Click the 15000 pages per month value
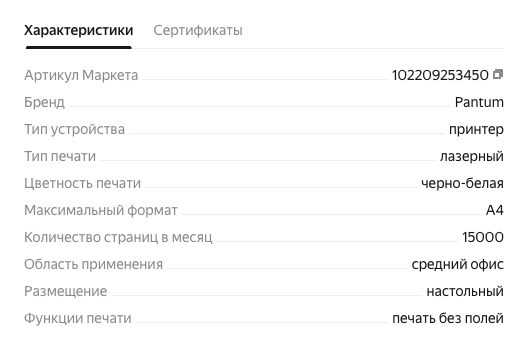 (x=483, y=237)
